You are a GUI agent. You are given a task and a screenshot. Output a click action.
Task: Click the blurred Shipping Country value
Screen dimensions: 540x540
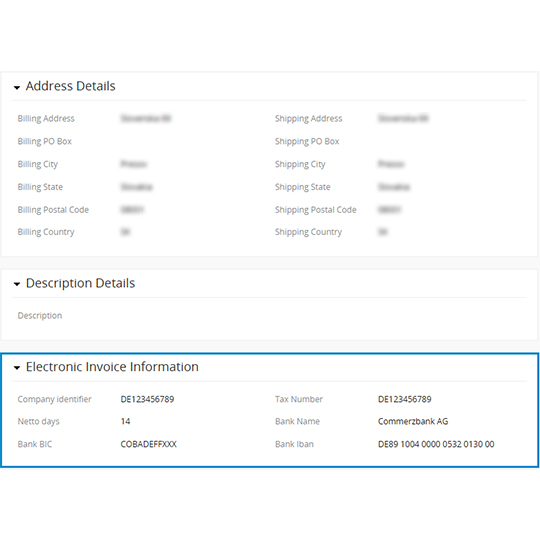[x=383, y=232]
